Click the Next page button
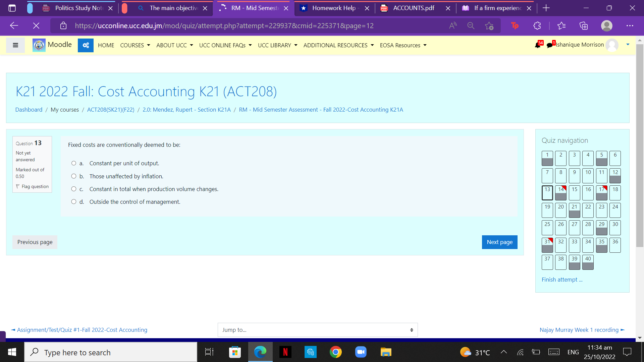The width and height of the screenshot is (644, 362). point(499,242)
